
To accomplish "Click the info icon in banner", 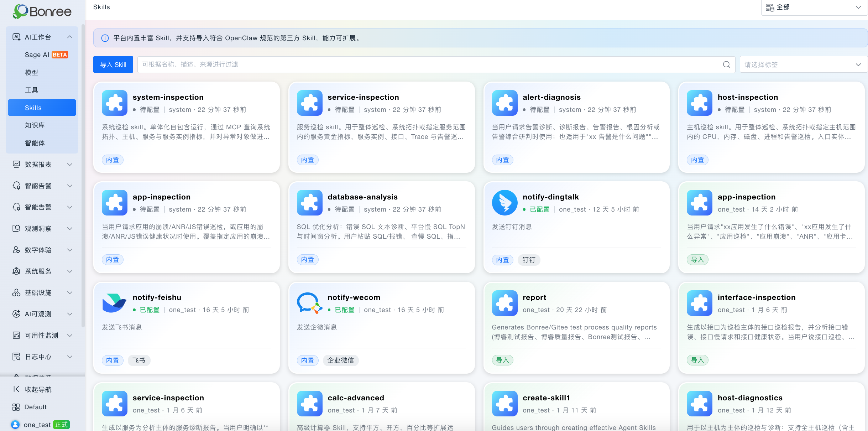I will click(105, 38).
